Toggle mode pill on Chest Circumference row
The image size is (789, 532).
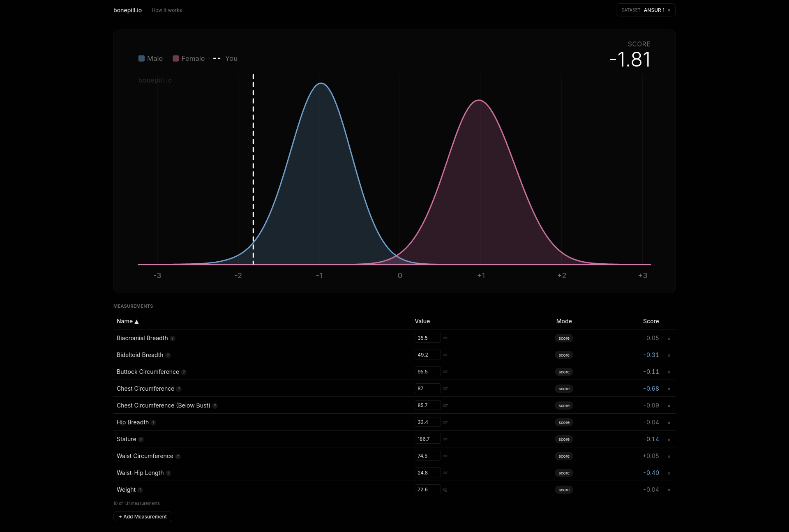(x=564, y=389)
